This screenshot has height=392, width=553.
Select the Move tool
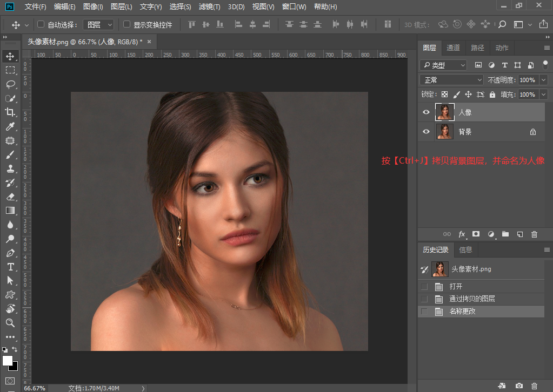click(10, 56)
